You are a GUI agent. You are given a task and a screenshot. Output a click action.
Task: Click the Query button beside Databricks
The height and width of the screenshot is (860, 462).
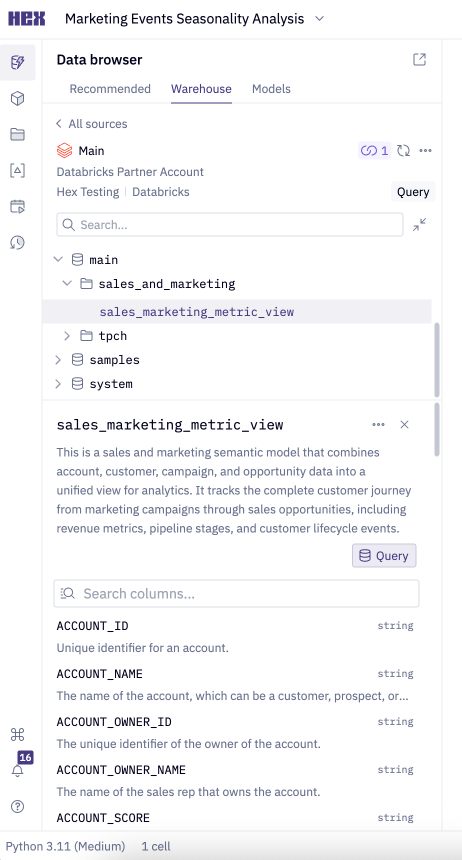coord(413,192)
